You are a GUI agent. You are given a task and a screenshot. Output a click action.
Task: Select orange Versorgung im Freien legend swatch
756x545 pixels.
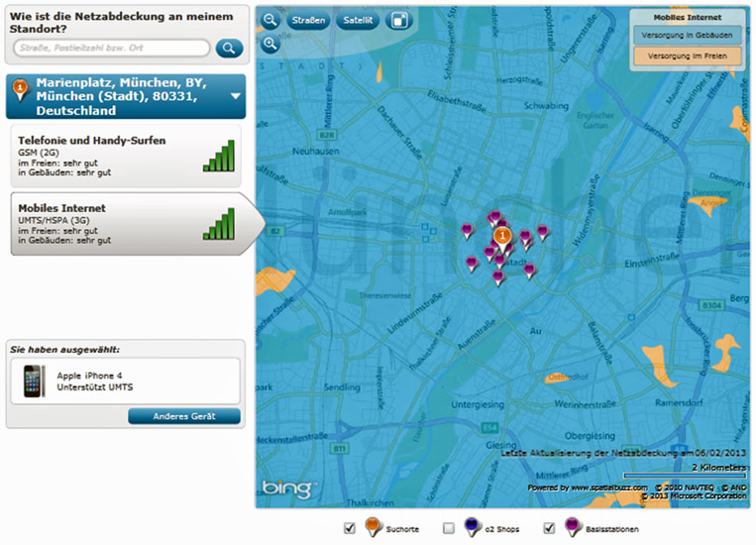tap(688, 56)
